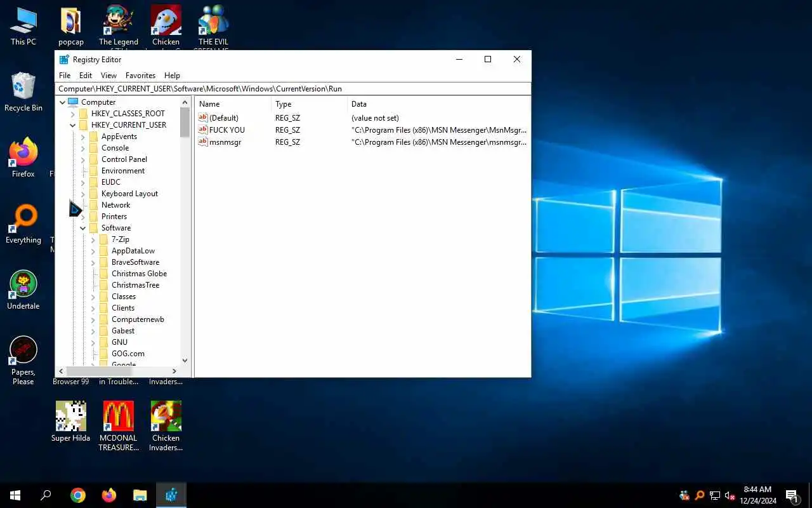The width and height of the screenshot is (812, 508).
Task: Click the MSN Messenger tray icon
Action: pyautogui.click(x=684, y=495)
